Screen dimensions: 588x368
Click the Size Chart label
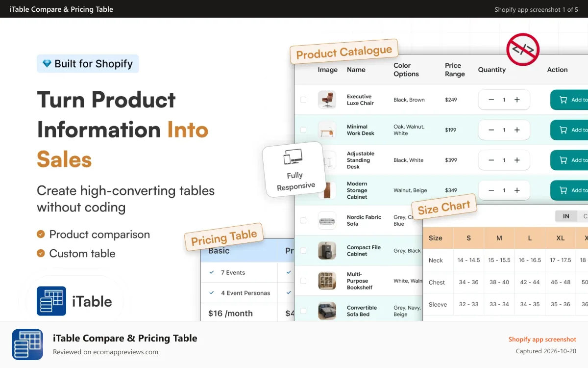coord(444,208)
